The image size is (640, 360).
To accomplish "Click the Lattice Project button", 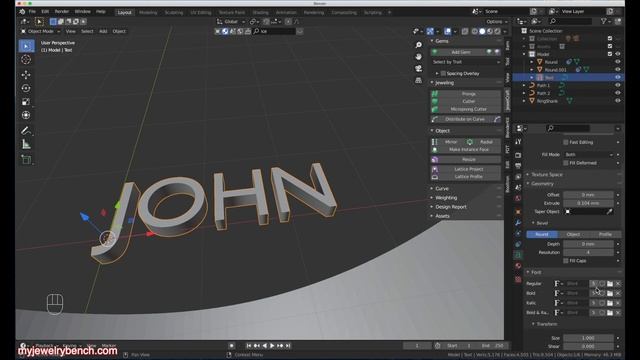I will (469, 169).
